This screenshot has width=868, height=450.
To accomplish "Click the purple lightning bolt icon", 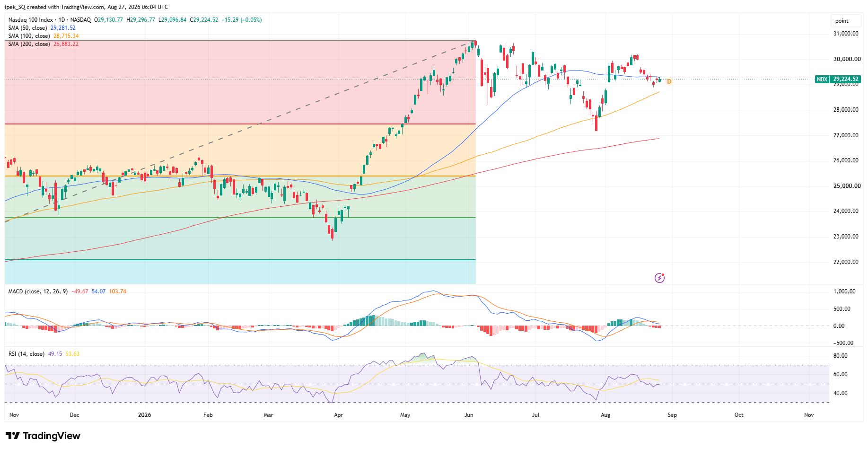I will click(659, 278).
